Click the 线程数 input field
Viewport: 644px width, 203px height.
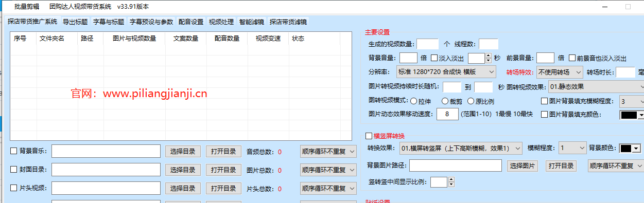[489, 44]
